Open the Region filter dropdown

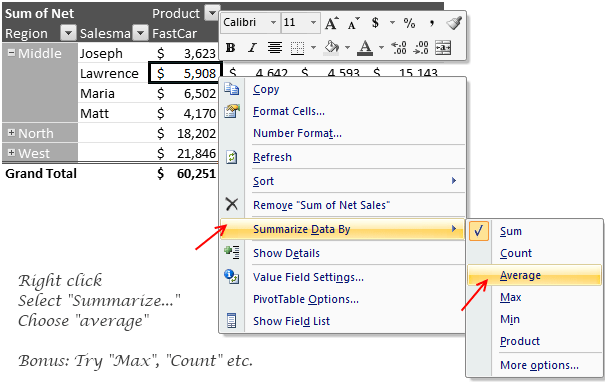[68, 33]
